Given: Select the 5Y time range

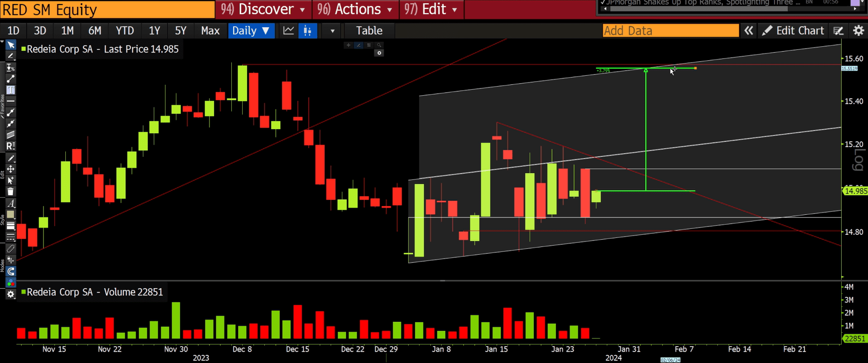Looking at the screenshot, I should coord(181,31).
